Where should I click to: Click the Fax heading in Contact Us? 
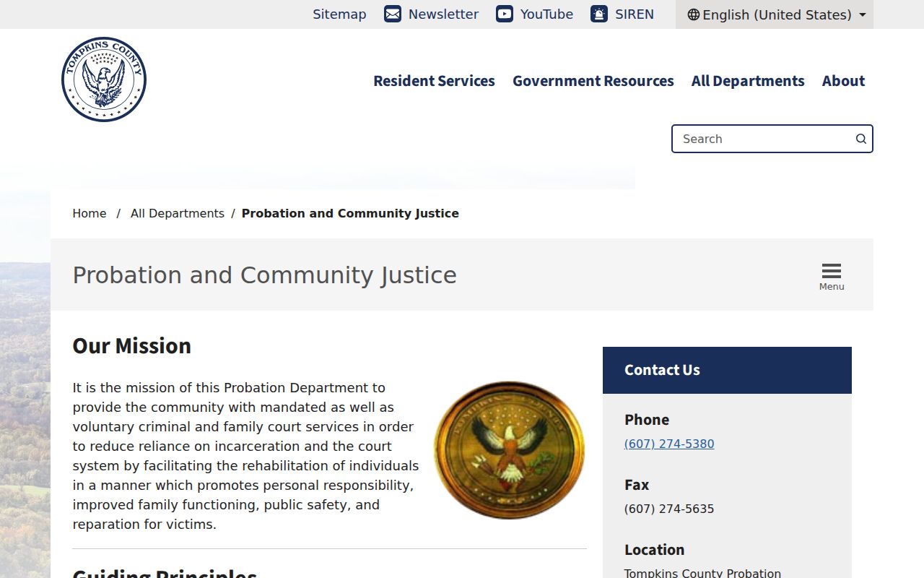coord(637,485)
